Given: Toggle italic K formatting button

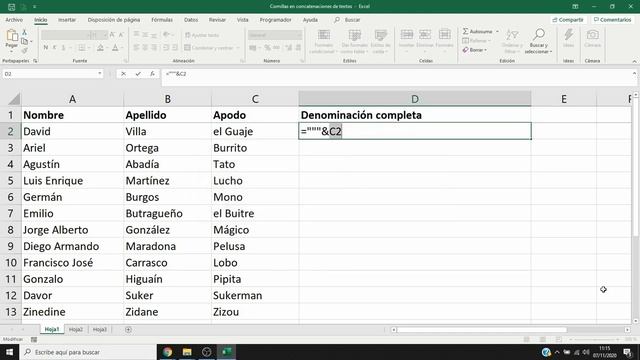Looking at the screenshot, I should click(55, 48).
